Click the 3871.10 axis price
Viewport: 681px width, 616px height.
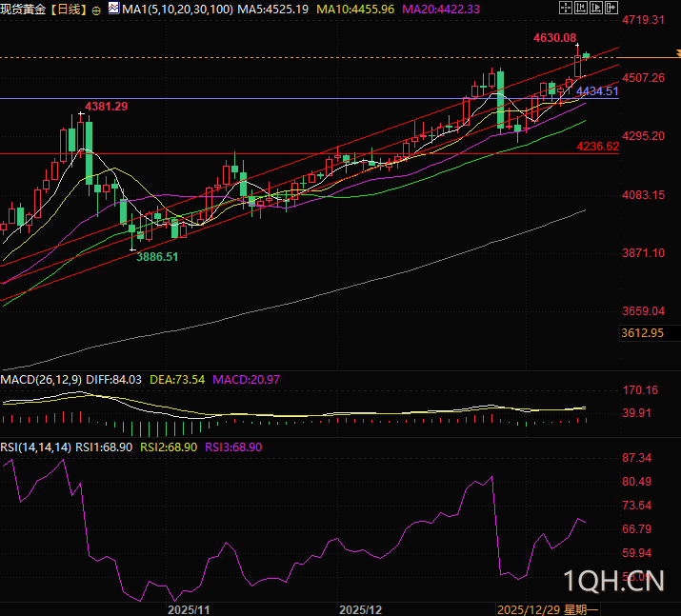click(x=643, y=253)
